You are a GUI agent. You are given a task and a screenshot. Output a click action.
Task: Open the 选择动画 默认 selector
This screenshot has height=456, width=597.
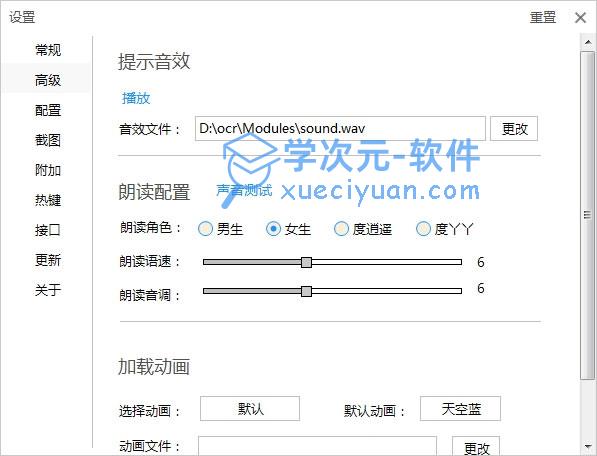[x=250, y=409]
